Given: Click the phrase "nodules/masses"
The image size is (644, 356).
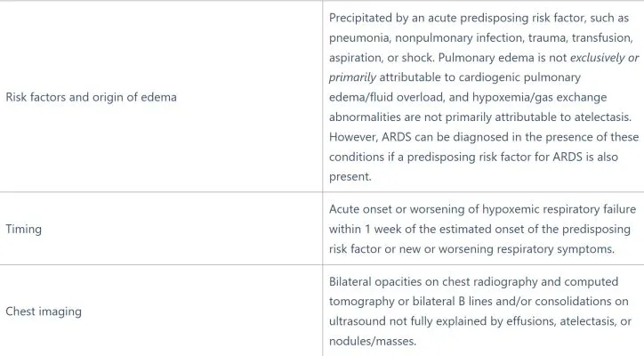Looking at the screenshot, I should click(372, 341).
